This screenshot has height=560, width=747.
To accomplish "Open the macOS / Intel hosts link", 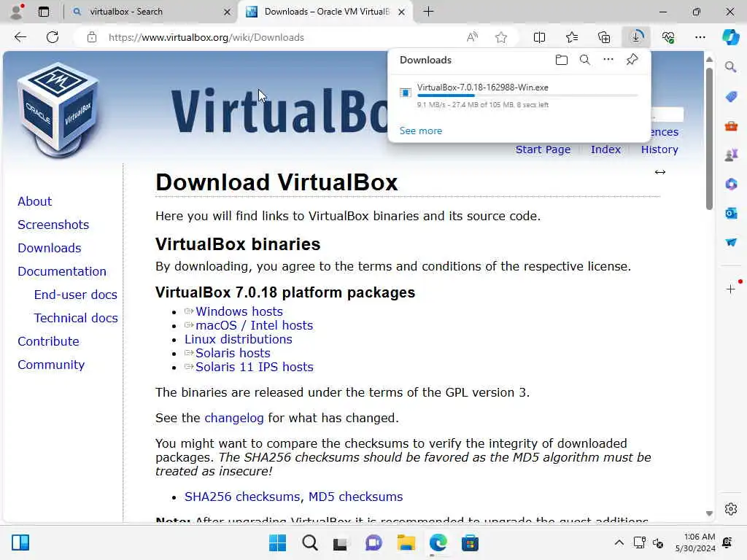I will coord(255,325).
